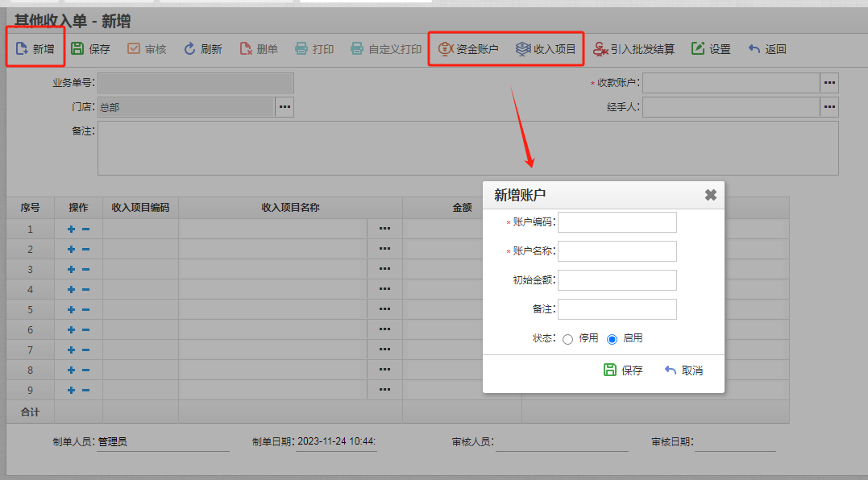This screenshot has width=868, height=480.
Task: Open the income item lookup in row 5
Action: (384, 309)
